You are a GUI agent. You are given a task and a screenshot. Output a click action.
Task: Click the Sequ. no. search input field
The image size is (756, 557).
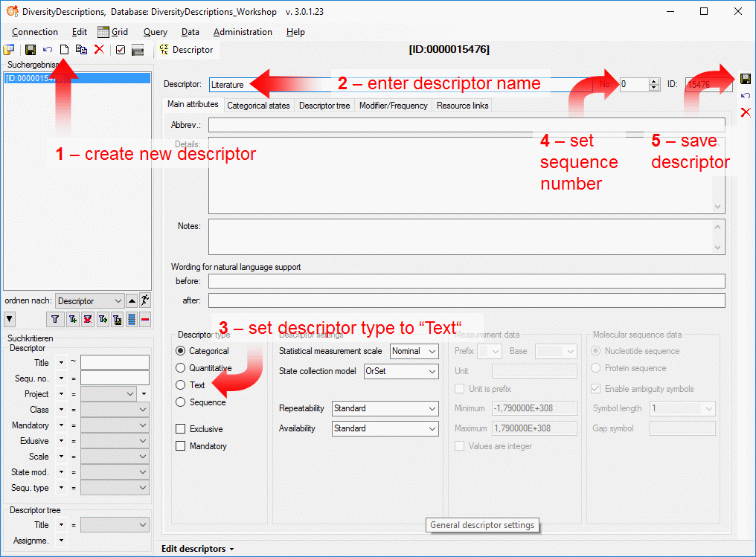click(x=115, y=379)
